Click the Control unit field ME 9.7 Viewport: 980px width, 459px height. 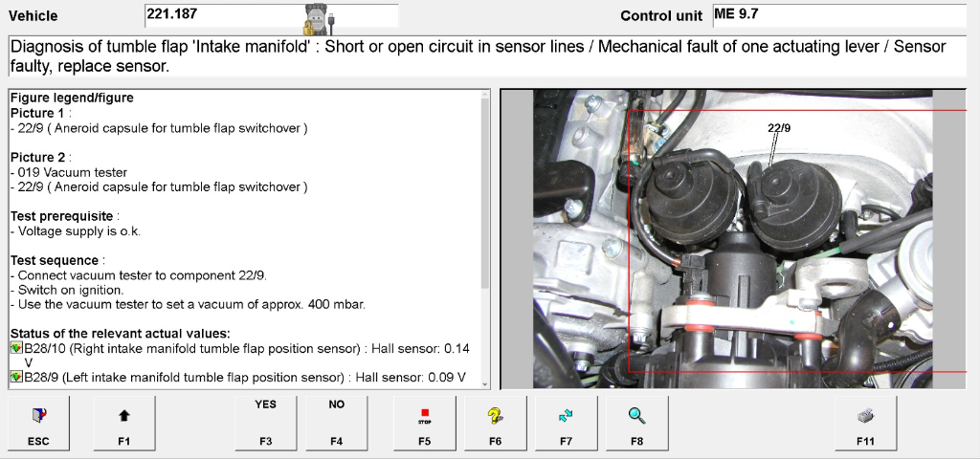tap(839, 15)
